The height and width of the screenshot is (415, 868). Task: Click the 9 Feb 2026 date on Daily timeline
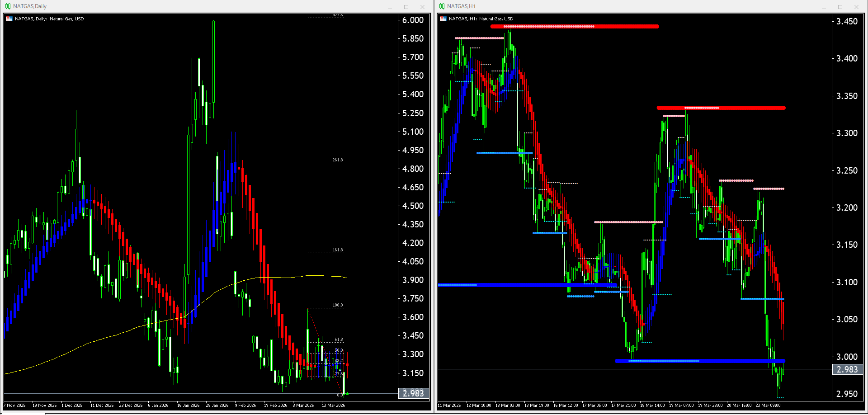click(x=245, y=406)
